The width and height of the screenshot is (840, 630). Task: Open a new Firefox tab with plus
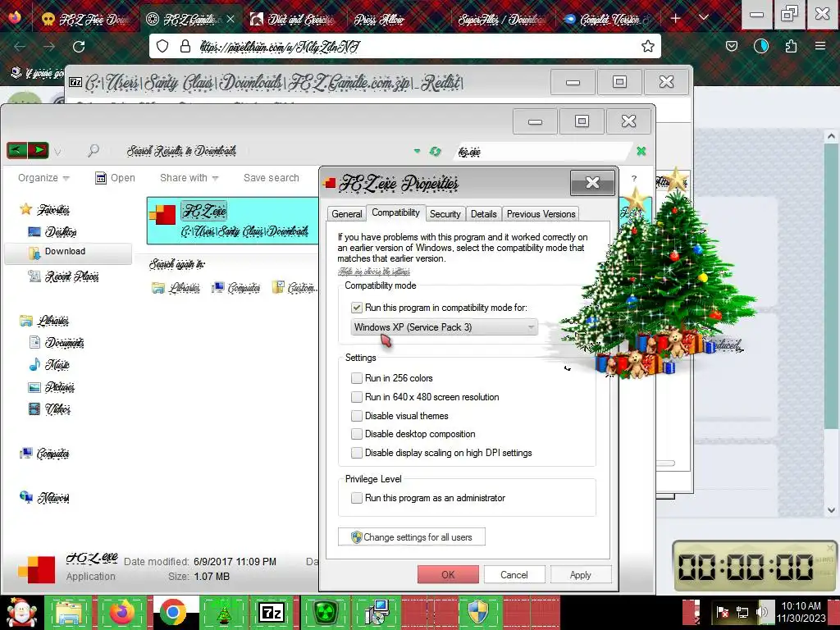coord(676,19)
